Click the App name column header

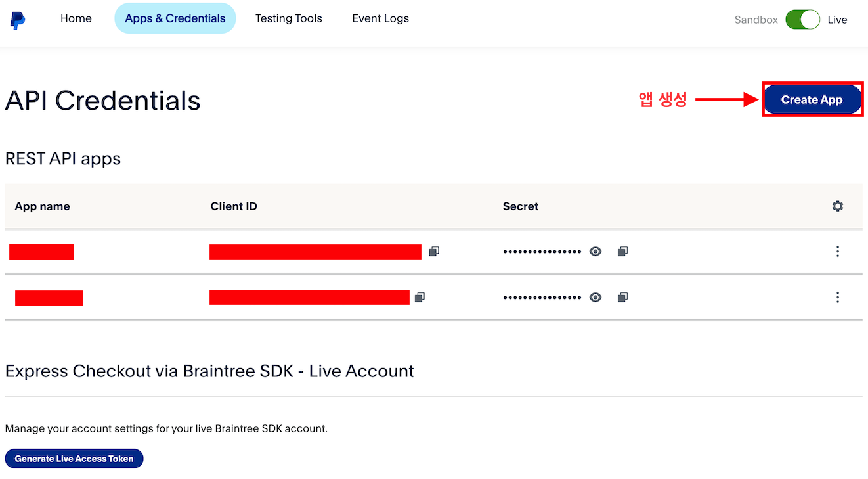pos(42,206)
